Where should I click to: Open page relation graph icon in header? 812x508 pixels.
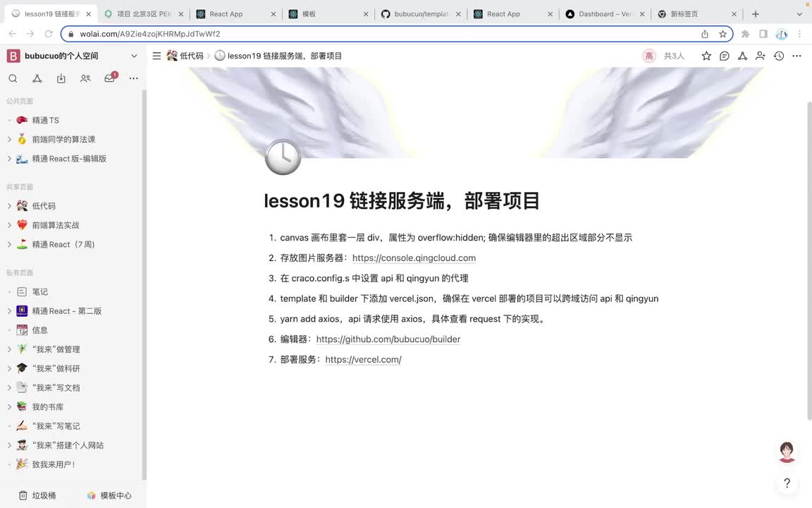(743, 56)
